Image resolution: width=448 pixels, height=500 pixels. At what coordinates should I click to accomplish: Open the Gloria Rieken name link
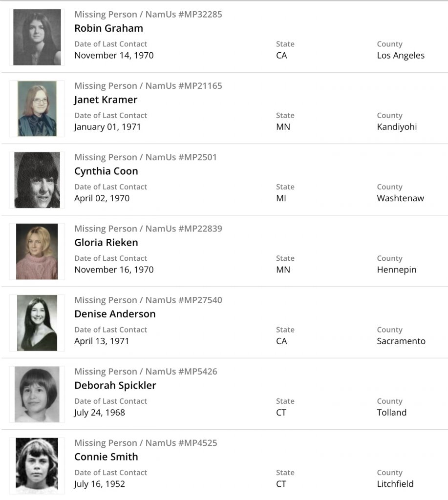tap(106, 242)
